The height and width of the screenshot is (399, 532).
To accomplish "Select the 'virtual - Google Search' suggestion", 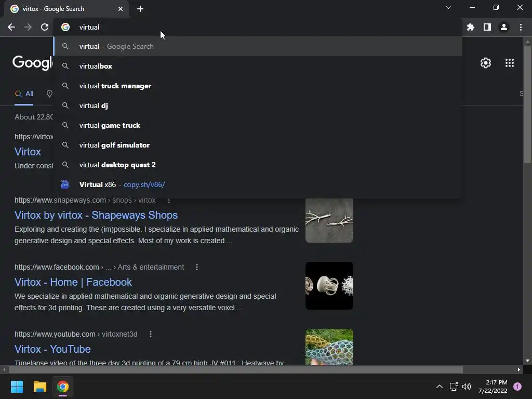I will pyautogui.click(x=258, y=46).
